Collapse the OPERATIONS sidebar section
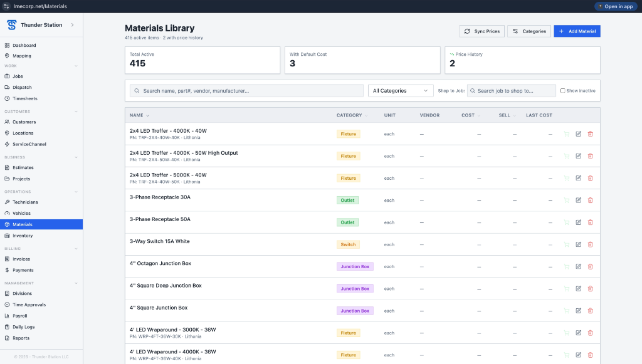642x364 pixels. [76, 192]
